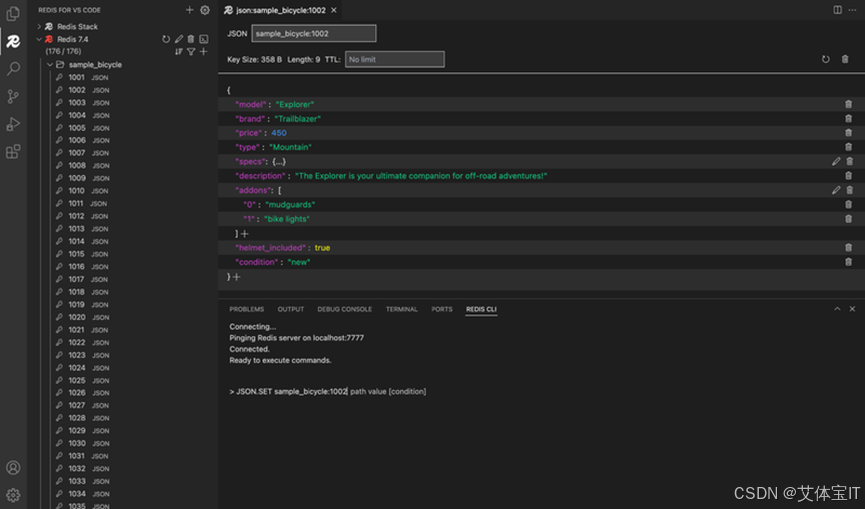Expand the collapsed "specs" object

click(279, 162)
